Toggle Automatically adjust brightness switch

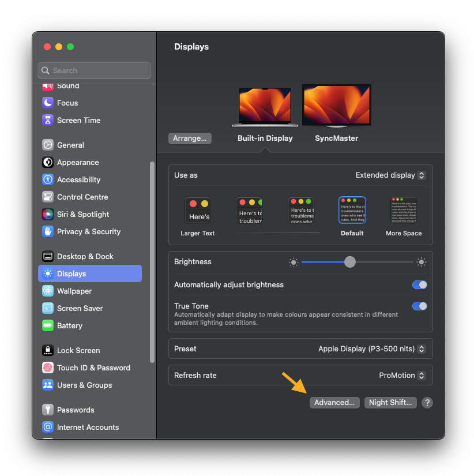pyautogui.click(x=419, y=285)
